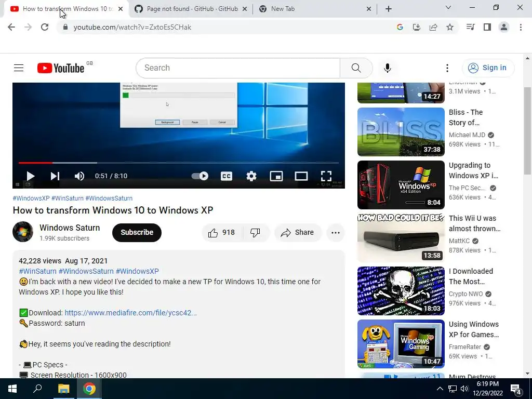
Task: Toggle the autoplay switch
Action: 200,176
